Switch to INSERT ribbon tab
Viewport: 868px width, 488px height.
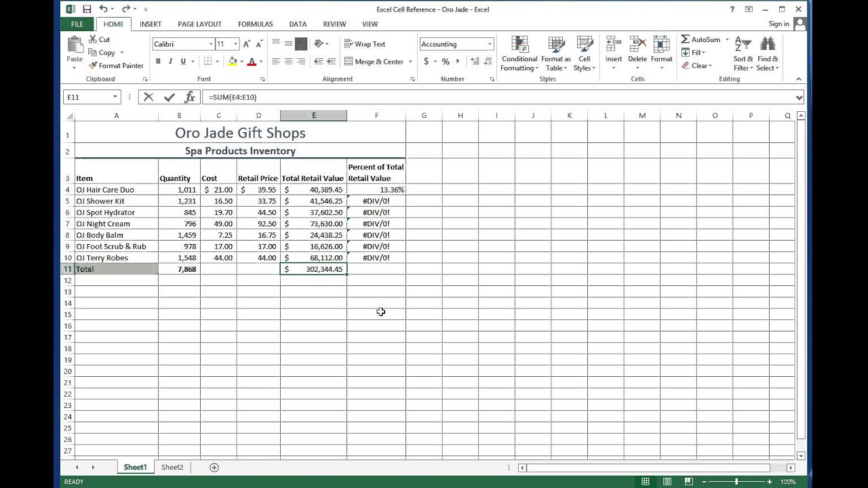point(151,24)
